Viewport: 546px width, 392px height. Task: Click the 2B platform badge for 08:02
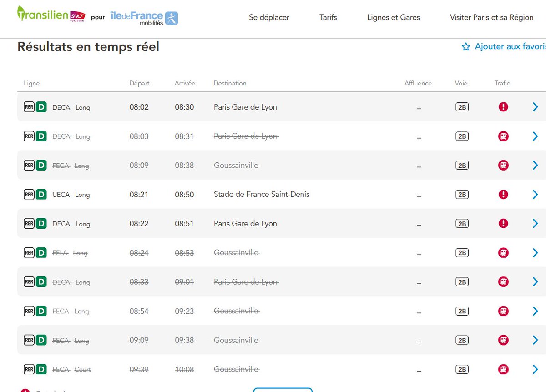point(462,107)
